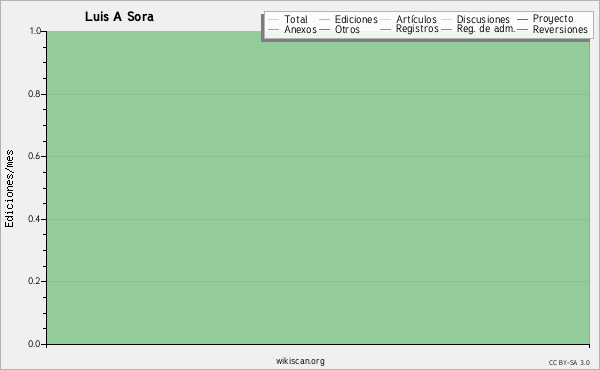
Task: Click the Artículos legend label
Action: pyautogui.click(x=416, y=19)
